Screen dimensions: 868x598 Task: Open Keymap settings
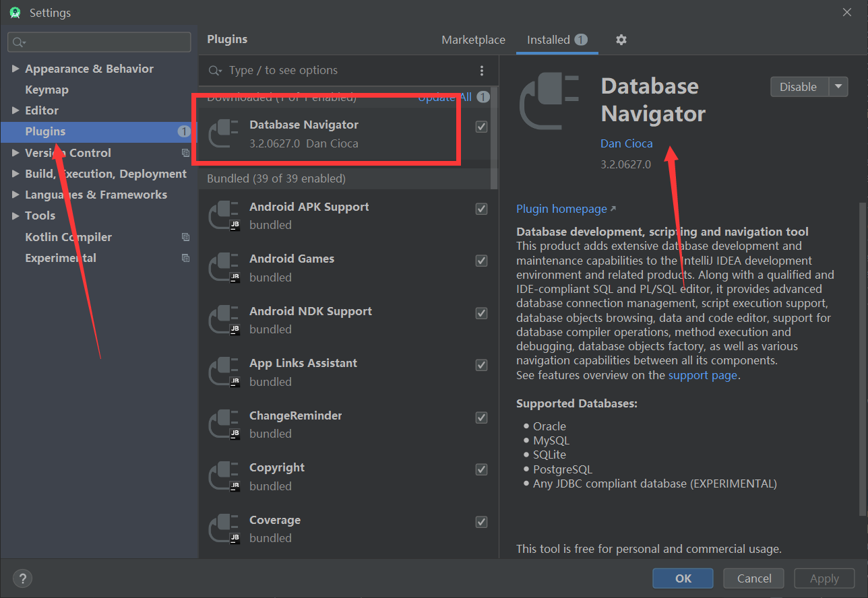tap(46, 90)
